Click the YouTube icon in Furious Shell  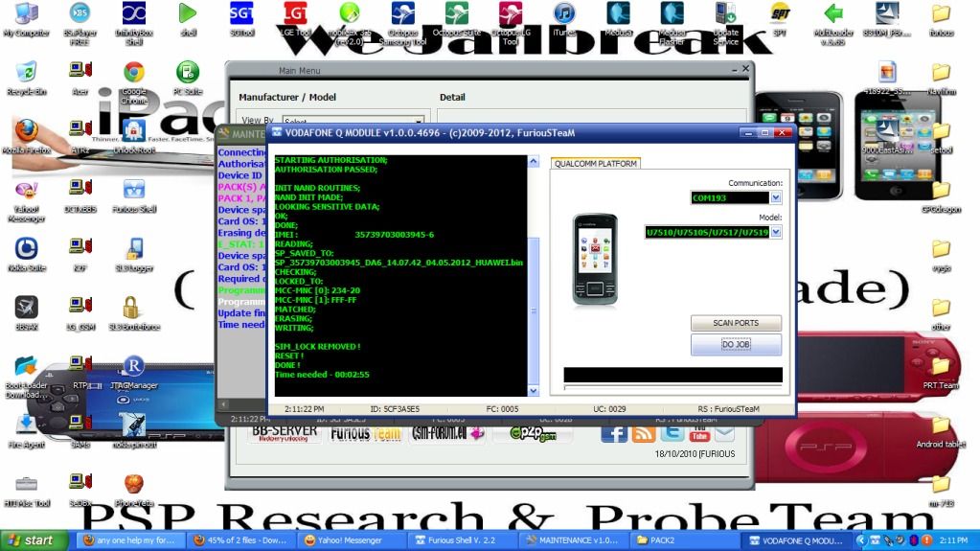pos(698,432)
